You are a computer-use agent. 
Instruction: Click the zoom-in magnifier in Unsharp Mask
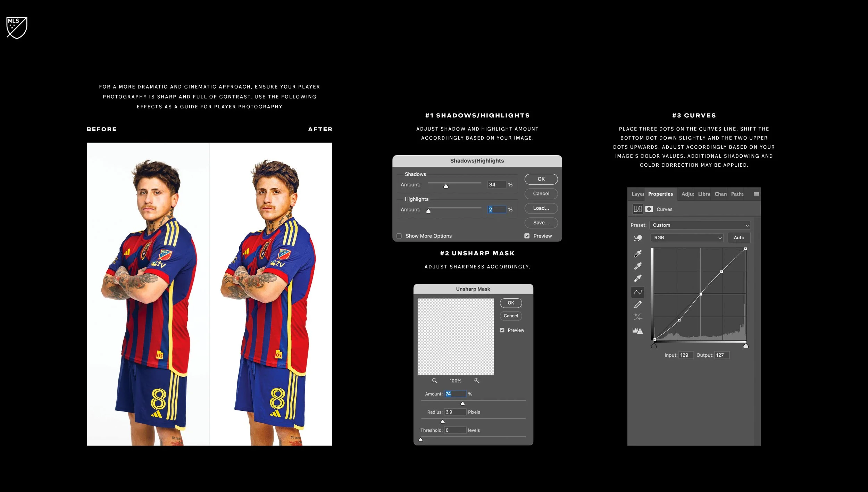coord(477,381)
